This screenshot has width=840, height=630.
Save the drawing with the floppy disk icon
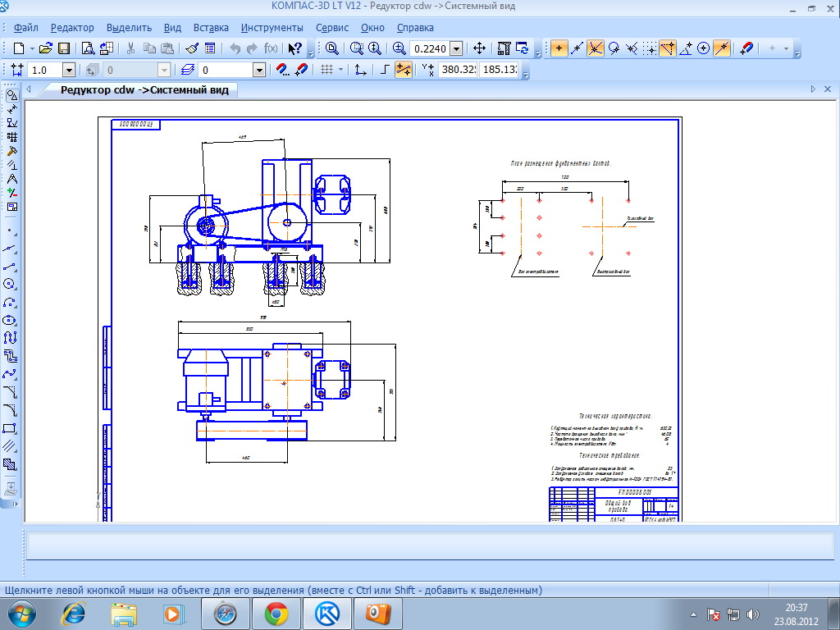pos(64,48)
